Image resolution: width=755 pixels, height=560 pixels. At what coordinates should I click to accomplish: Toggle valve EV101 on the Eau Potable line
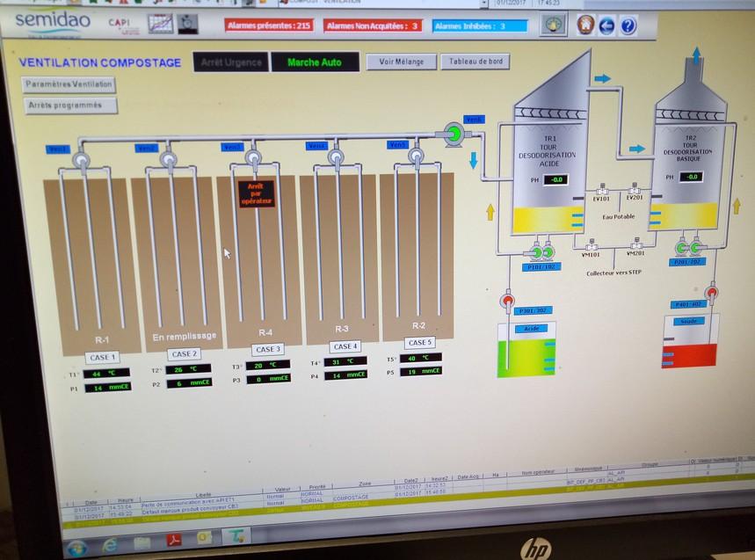tap(603, 191)
